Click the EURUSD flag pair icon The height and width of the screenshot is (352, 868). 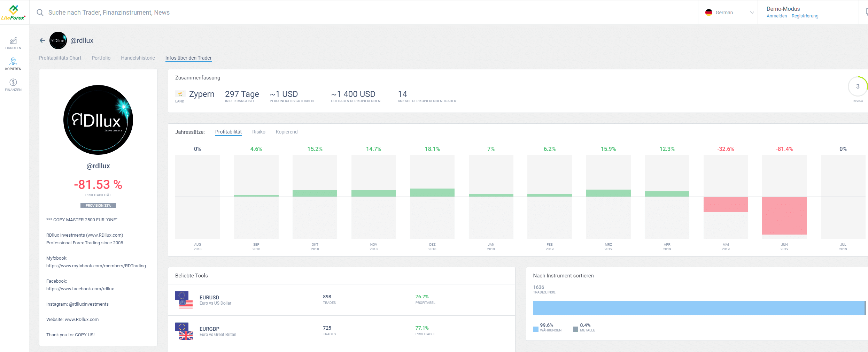(x=184, y=300)
